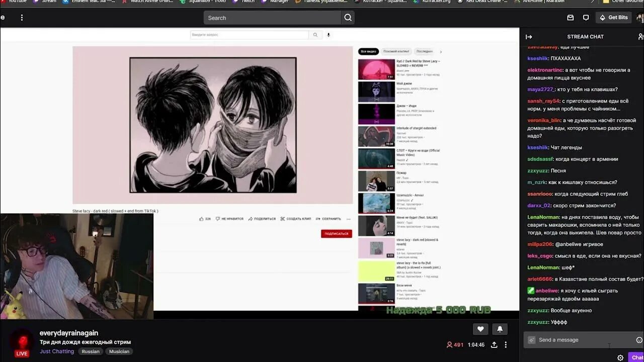Open Izzamuzzic - Amour thumbnail
Image resolution: width=644 pixels, height=362 pixels.
(376, 203)
